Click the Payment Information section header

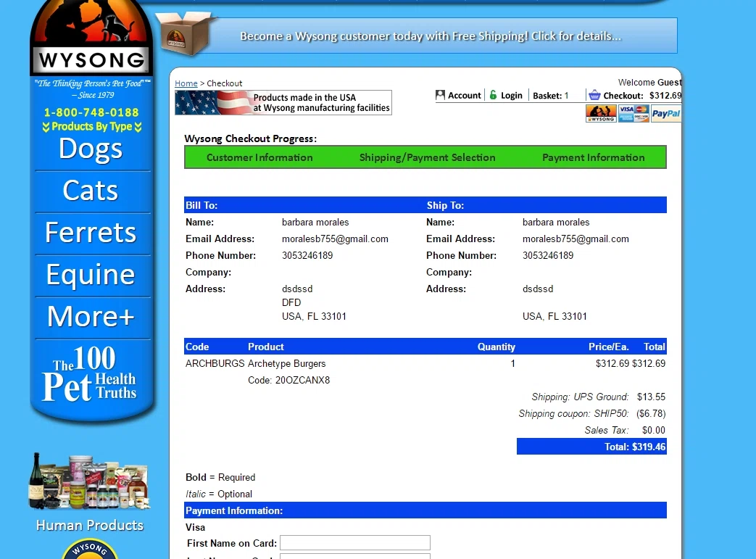(x=425, y=510)
